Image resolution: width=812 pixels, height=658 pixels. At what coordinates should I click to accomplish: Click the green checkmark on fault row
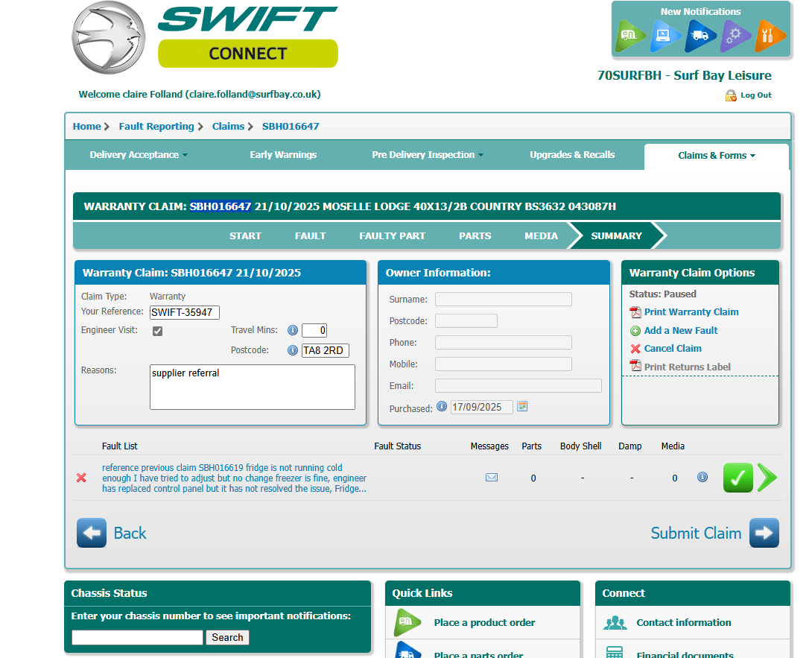click(738, 478)
